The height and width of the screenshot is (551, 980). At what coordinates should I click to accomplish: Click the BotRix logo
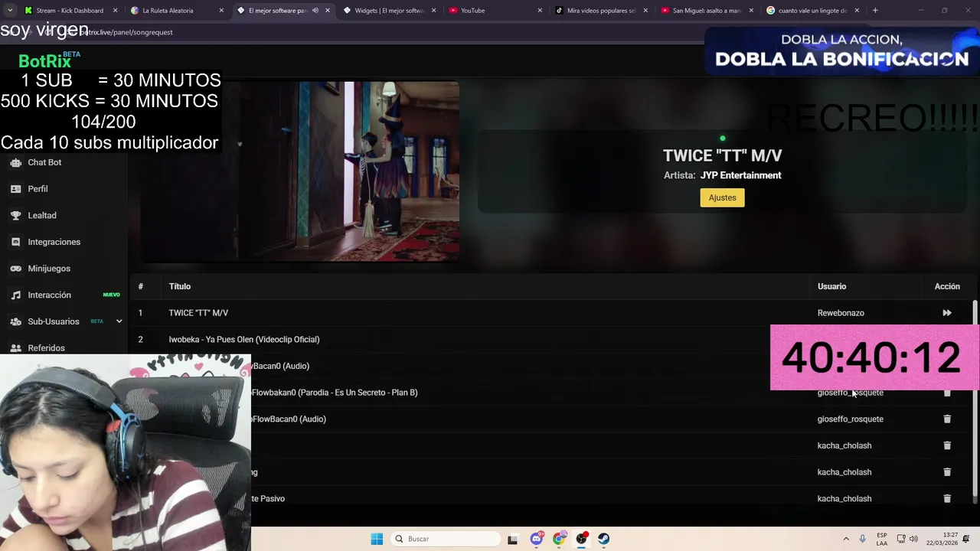click(x=49, y=60)
